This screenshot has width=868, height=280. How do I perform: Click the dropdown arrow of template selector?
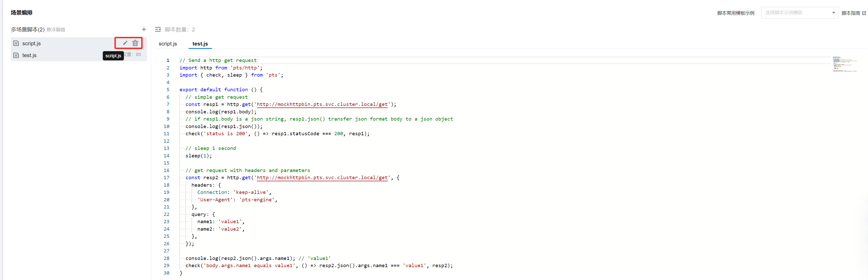[833, 12]
